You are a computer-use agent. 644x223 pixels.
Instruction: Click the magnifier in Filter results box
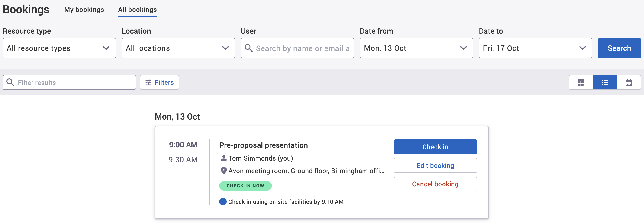[x=10, y=82]
